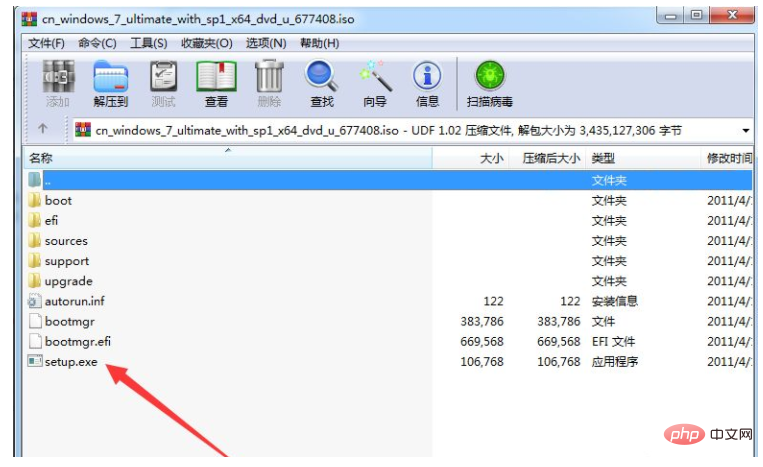The height and width of the screenshot is (467, 763).
Task: Click the boot folder icon
Action: [35, 200]
